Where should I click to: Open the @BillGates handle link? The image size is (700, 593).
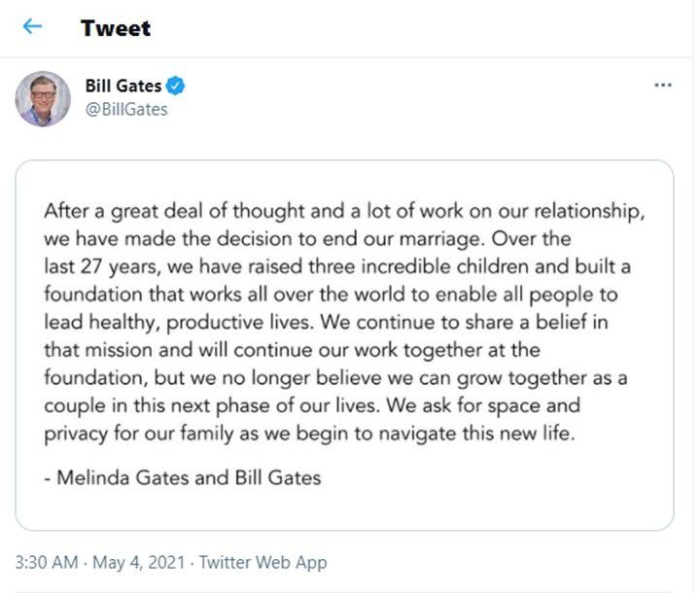tap(126, 109)
